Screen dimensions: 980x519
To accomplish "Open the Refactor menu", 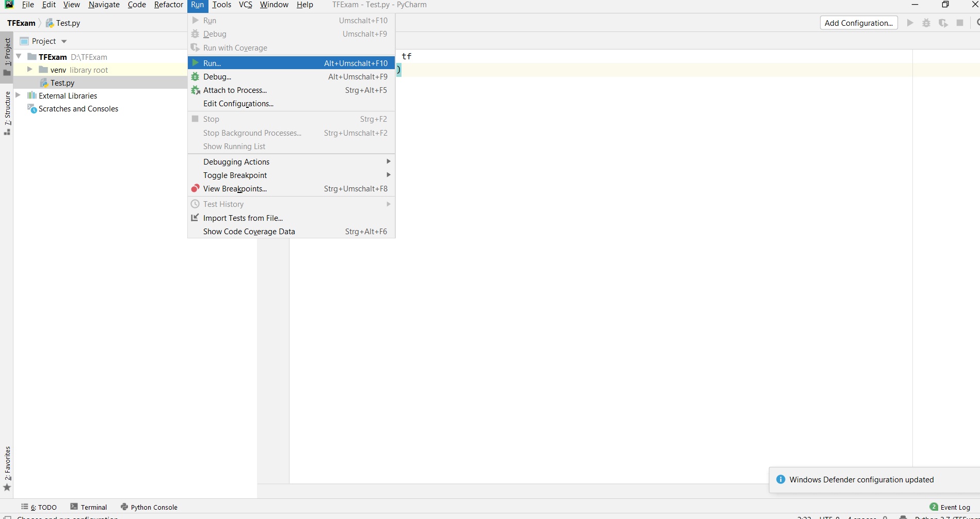I will (x=169, y=5).
